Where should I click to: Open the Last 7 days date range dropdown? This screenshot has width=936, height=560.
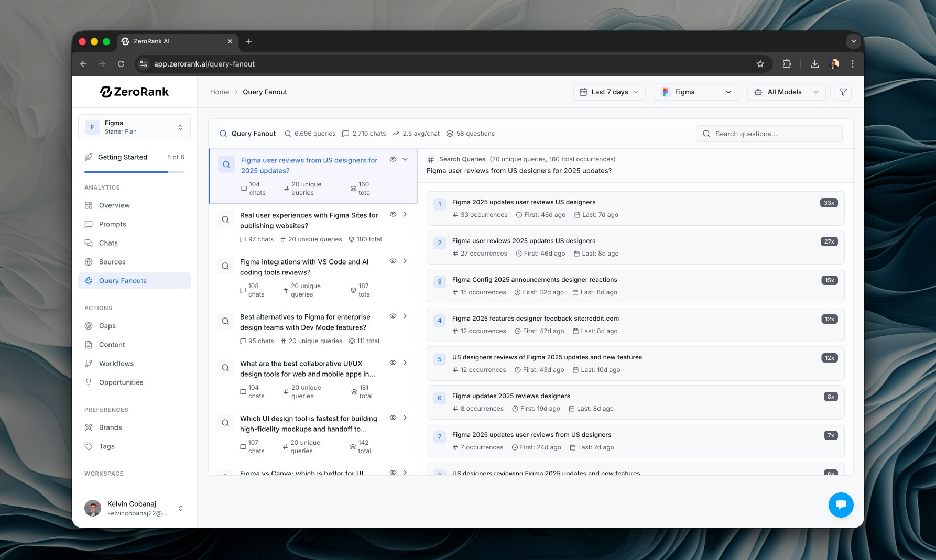point(609,92)
